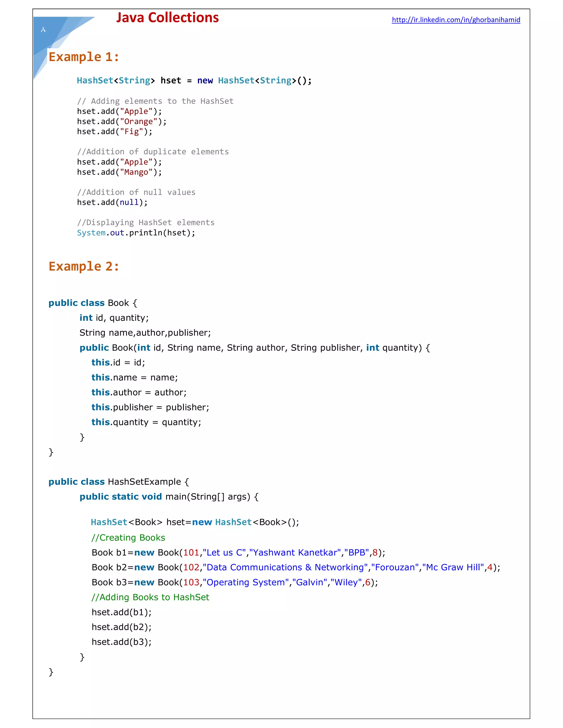This screenshot has width=563, height=728.
Task: Click the System.out.println(hset) line
Action: point(136,233)
